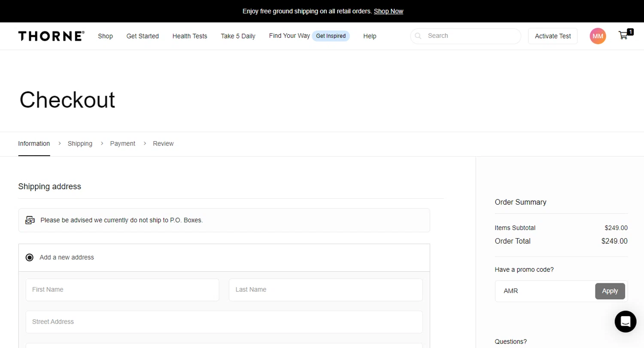Click the P.O. Box notice shipping icon

[x=30, y=220]
